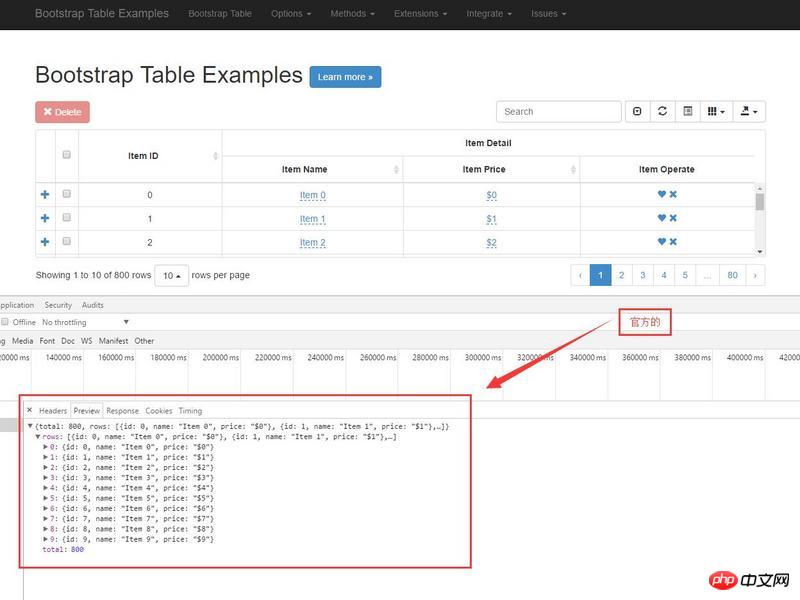Click the red Delete button
The height and width of the screenshot is (600, 800).
pos(62,112)
